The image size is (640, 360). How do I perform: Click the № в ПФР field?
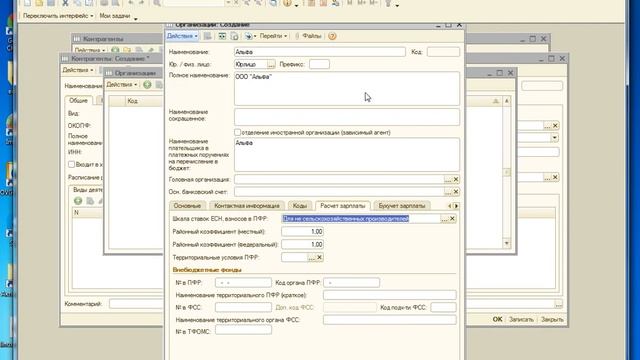(x=243, y=282)
